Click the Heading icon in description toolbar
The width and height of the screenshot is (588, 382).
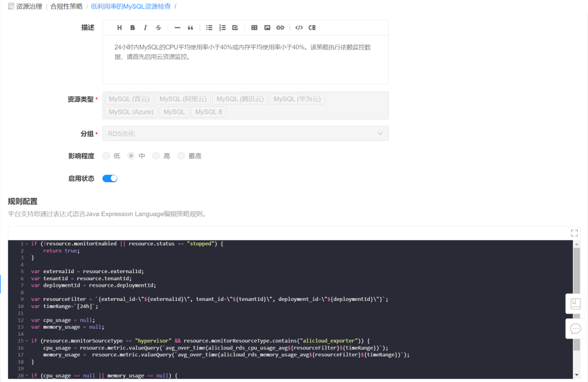[119, 28]
